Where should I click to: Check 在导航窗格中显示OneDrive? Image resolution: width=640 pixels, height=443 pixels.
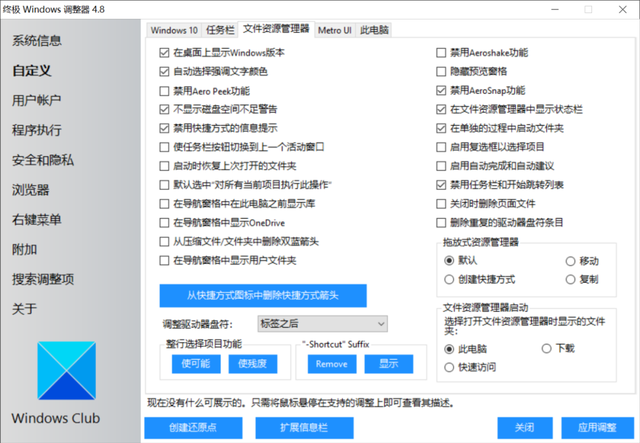[x=164, y=223]
